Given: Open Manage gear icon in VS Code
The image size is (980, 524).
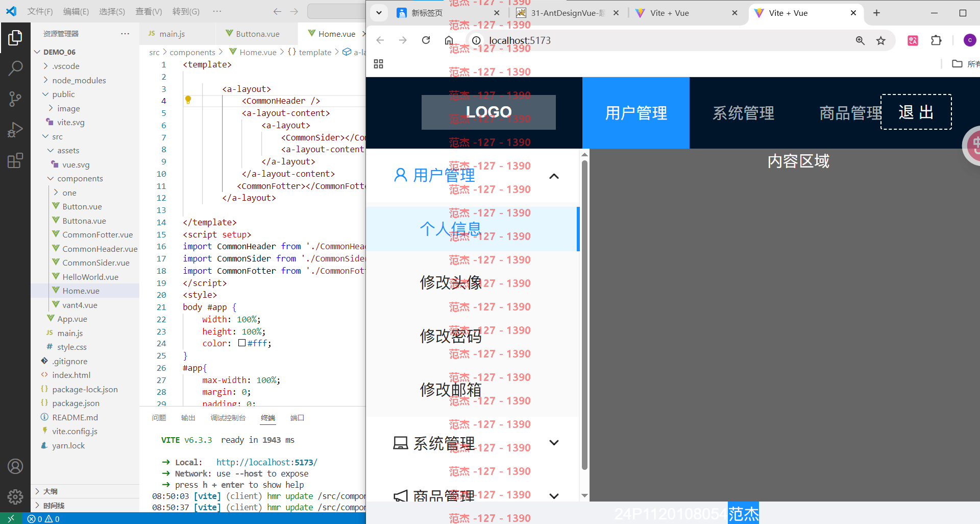Looking at the screenshot, I should 15,496.
